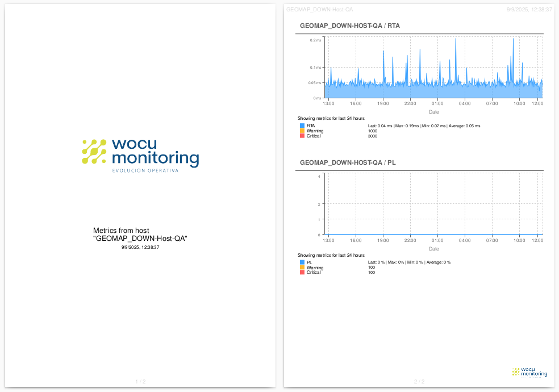Click "Showing metrics for last 24 hours" under PL chart
The width and height of the screenshot is (559, 392).
(331, 256)
